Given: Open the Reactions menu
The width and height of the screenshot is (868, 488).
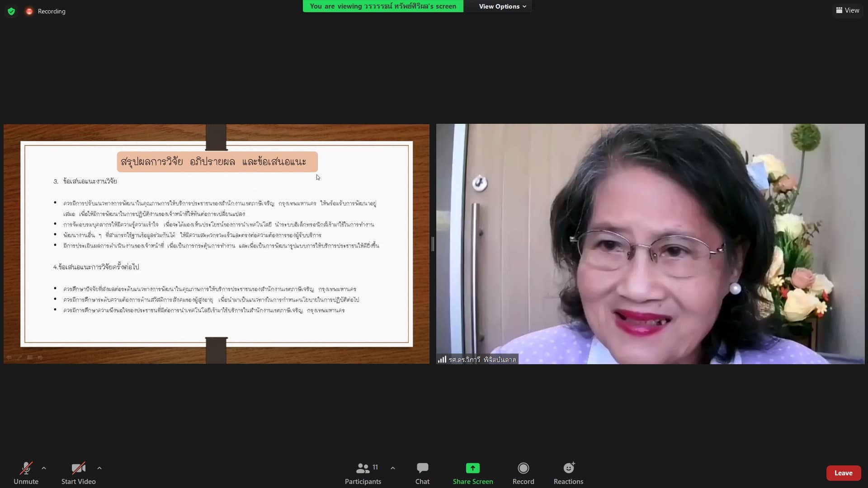Looking at the screenshot, I should (x=568, y=473).
